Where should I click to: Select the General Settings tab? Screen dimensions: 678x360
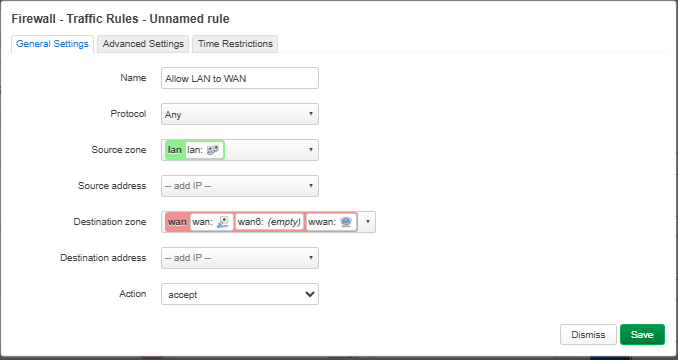52,44
